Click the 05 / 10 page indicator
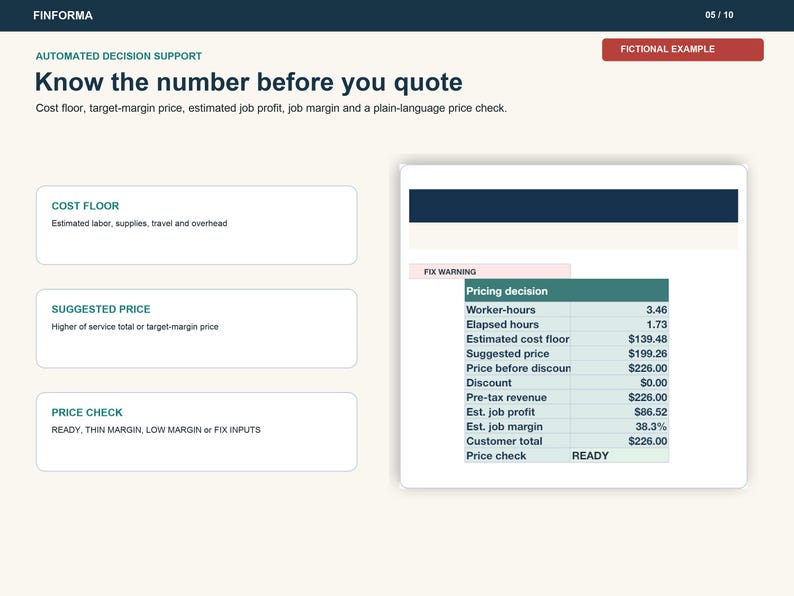 coord(719,15)
